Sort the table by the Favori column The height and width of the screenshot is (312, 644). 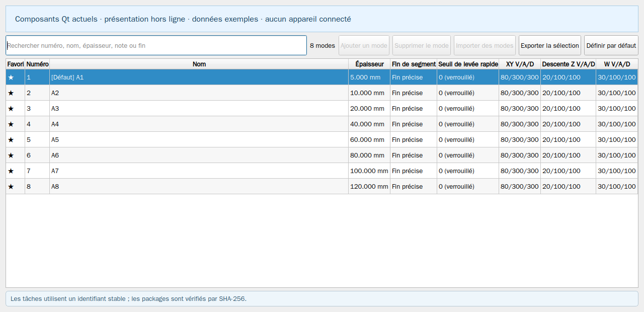pyautogui.click(x=15, y=64)
